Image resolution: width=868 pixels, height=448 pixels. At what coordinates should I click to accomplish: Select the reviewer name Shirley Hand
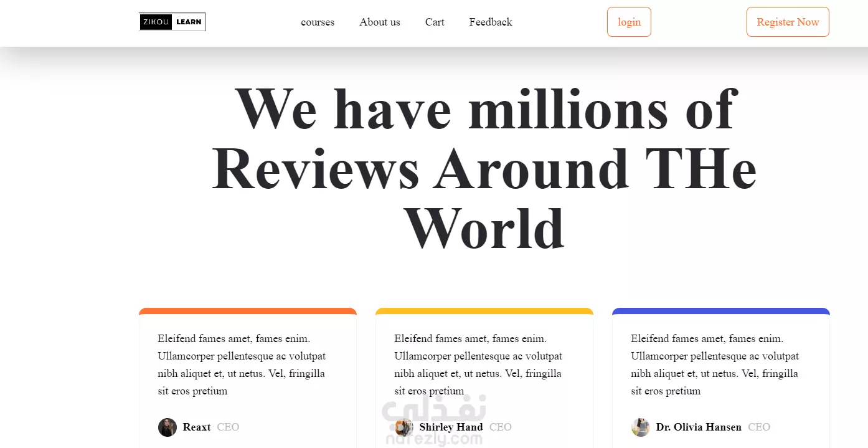pyautogui.click(x=451, y=427)
